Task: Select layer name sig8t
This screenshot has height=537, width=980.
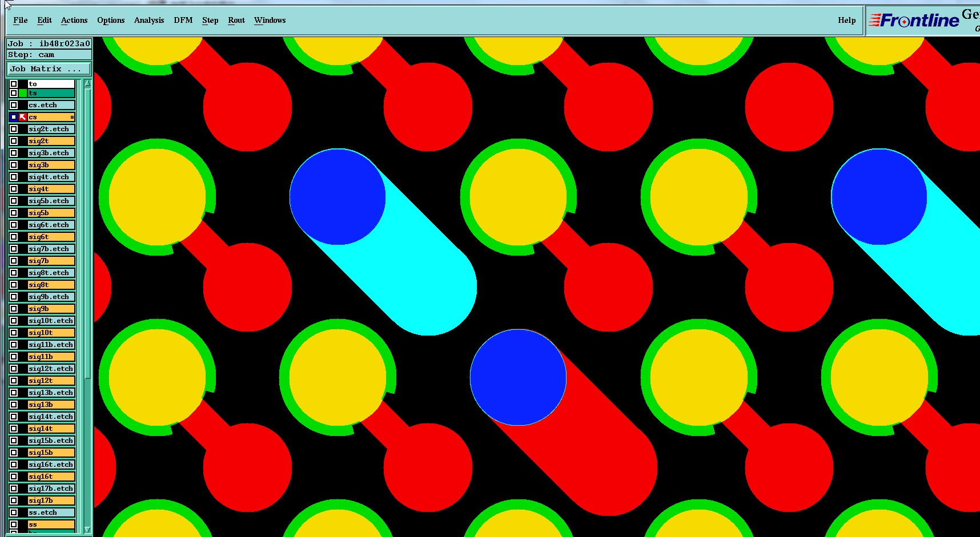Action: click(51, 285)
